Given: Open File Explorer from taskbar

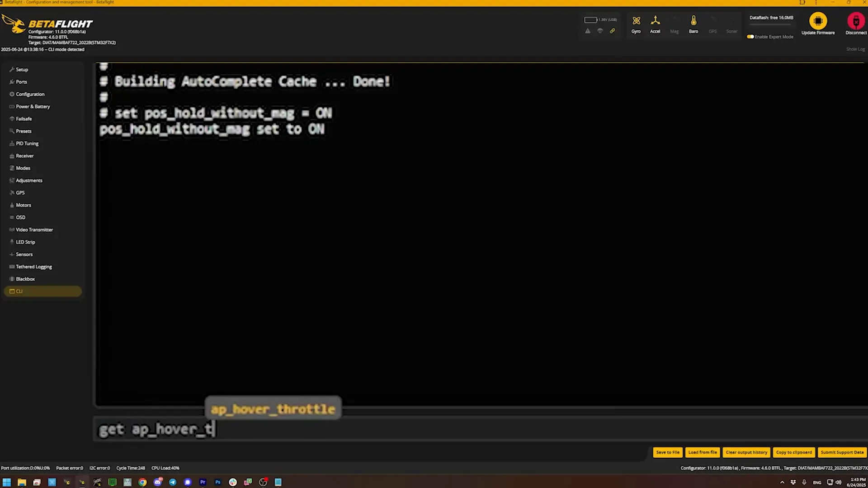Looking at the screenshot, I should [x=22, y=482].
